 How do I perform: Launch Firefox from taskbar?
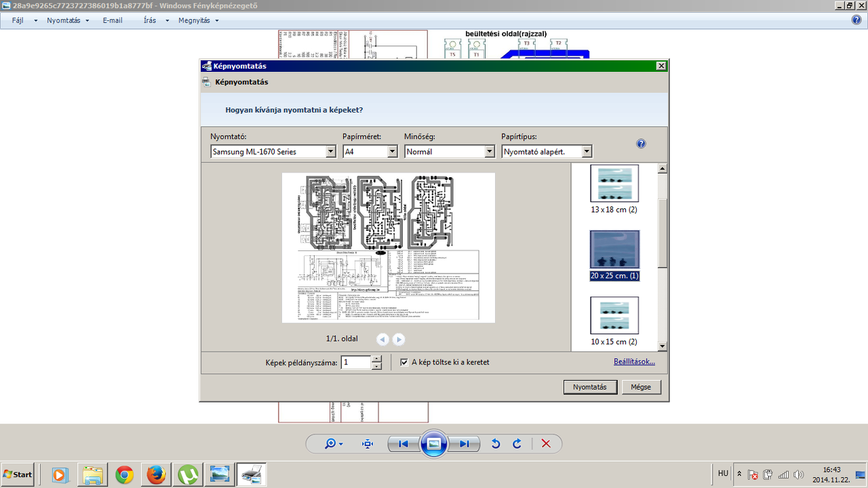pyautogui.click(x=156, y=474)
